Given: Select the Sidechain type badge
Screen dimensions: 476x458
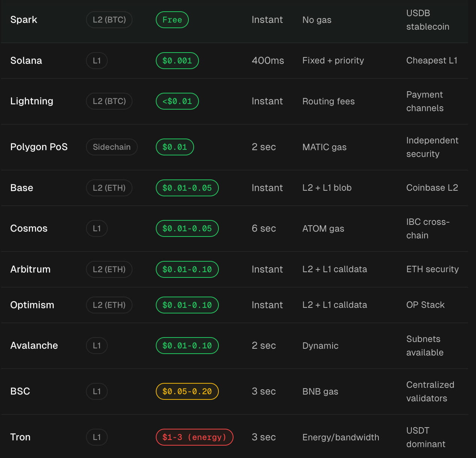Looking at the screenshot, I should pyautogui.click(x=112, y=147).
